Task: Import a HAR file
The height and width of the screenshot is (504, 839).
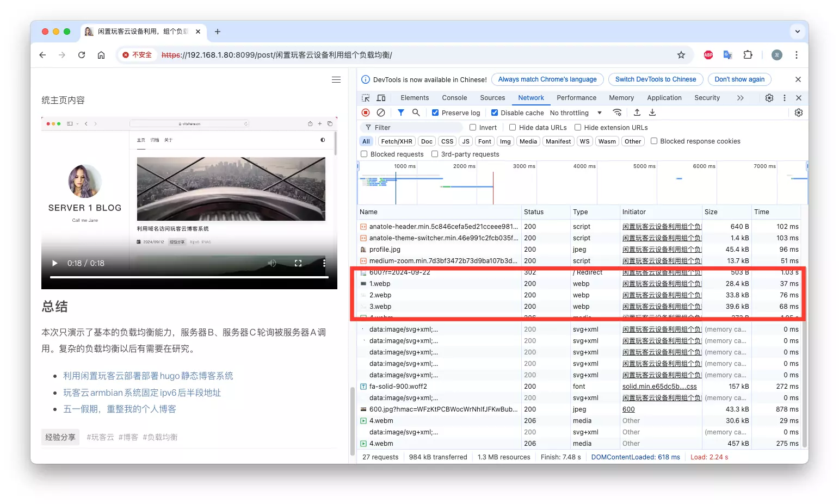Action: click(x=637, y=113)
